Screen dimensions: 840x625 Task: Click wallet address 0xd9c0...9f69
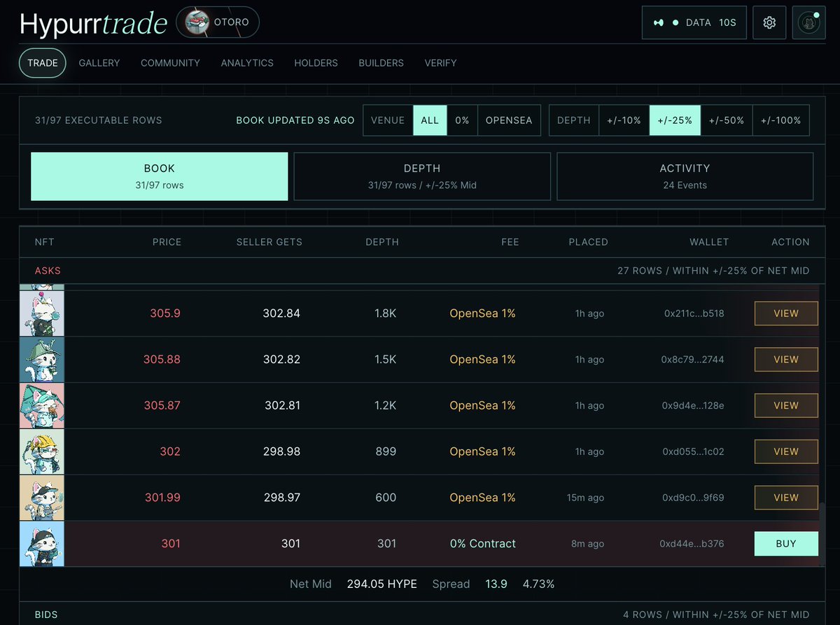pyautogui.click(x=692, y=498)
